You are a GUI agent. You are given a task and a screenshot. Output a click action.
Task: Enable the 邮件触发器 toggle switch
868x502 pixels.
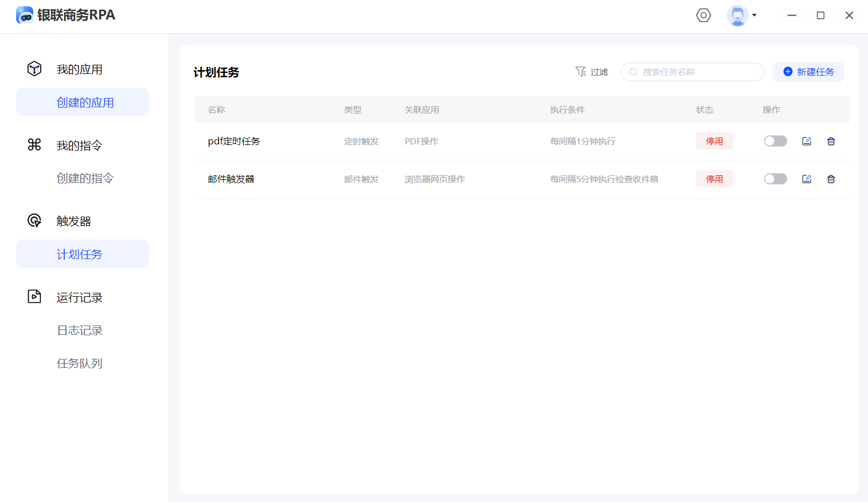tap(775, 179)
